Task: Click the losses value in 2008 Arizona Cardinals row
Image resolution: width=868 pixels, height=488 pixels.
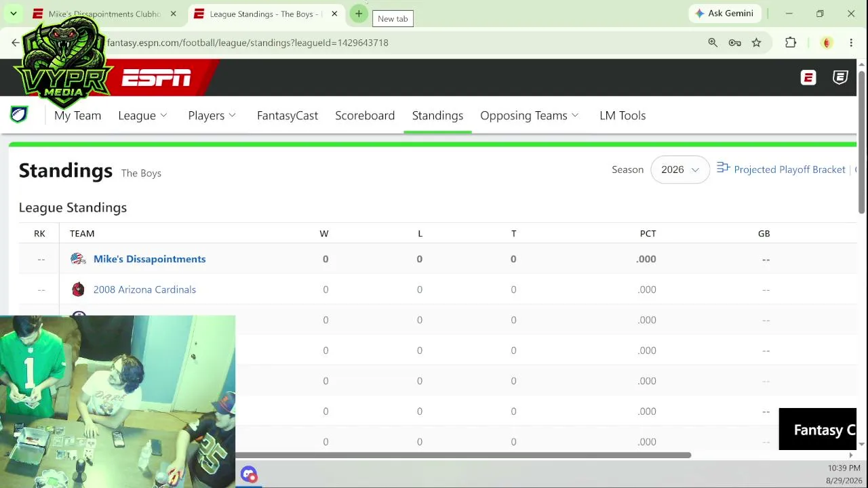Action: point(419,289)
